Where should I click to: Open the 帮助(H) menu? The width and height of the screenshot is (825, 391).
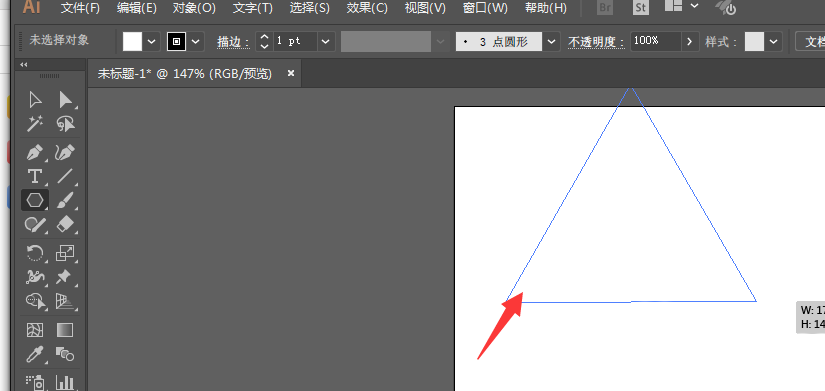click(x=546, y=8)
